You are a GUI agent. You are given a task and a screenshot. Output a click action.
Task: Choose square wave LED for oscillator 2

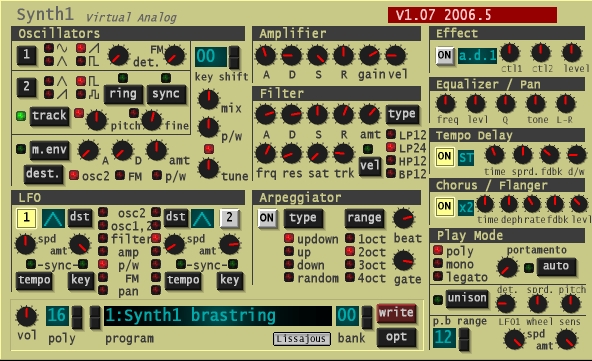[81, 81]
